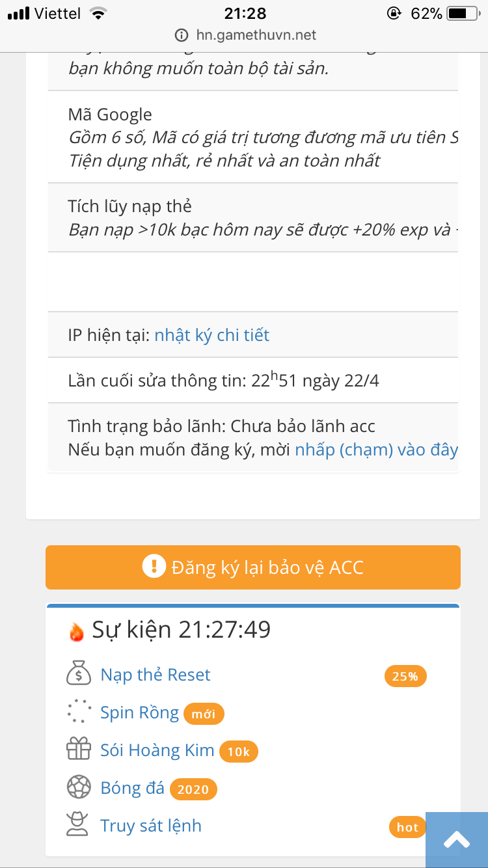Tap the Mã Google row
The image size is (488, 868).
click(254, 137)
